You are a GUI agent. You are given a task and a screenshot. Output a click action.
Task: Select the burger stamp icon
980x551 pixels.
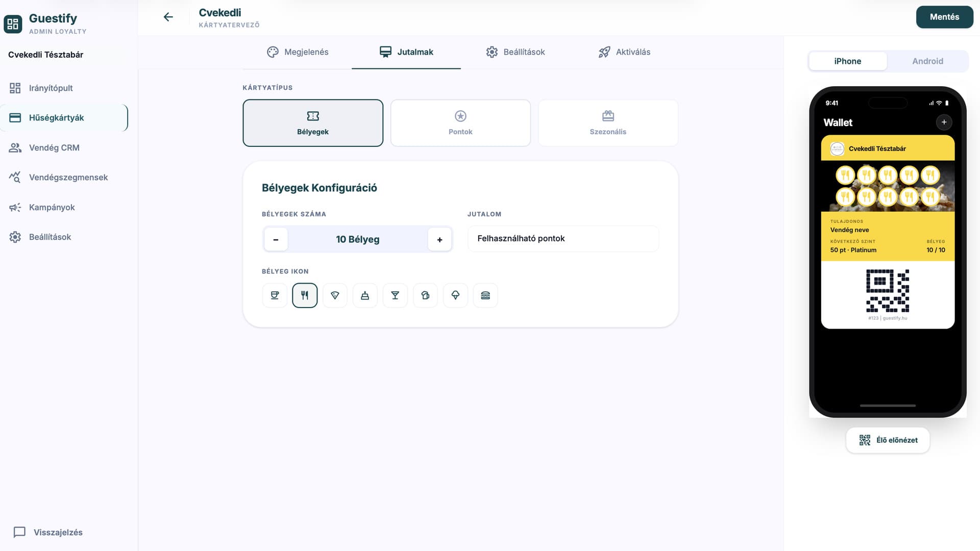click(x=485, y=295)
